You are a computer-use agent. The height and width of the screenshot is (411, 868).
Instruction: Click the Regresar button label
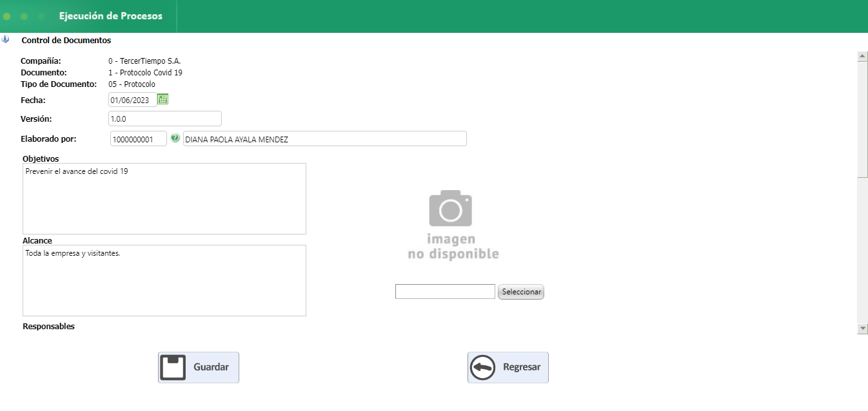tap(522, 367)
